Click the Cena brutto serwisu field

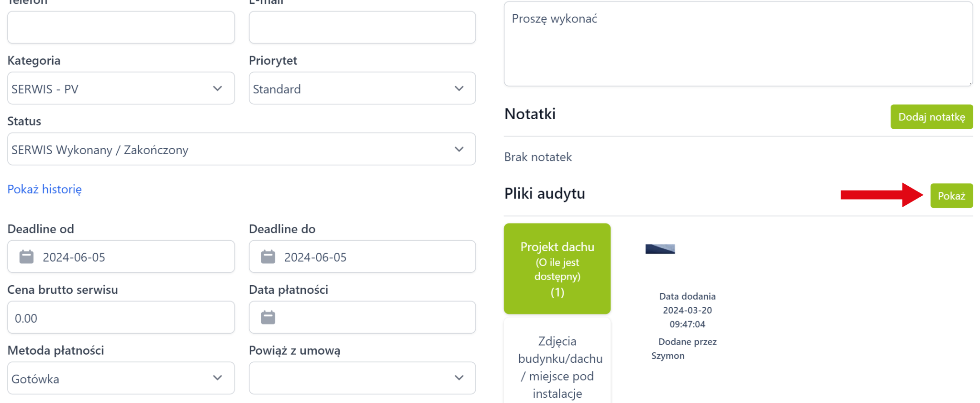(x=121, y=318)
